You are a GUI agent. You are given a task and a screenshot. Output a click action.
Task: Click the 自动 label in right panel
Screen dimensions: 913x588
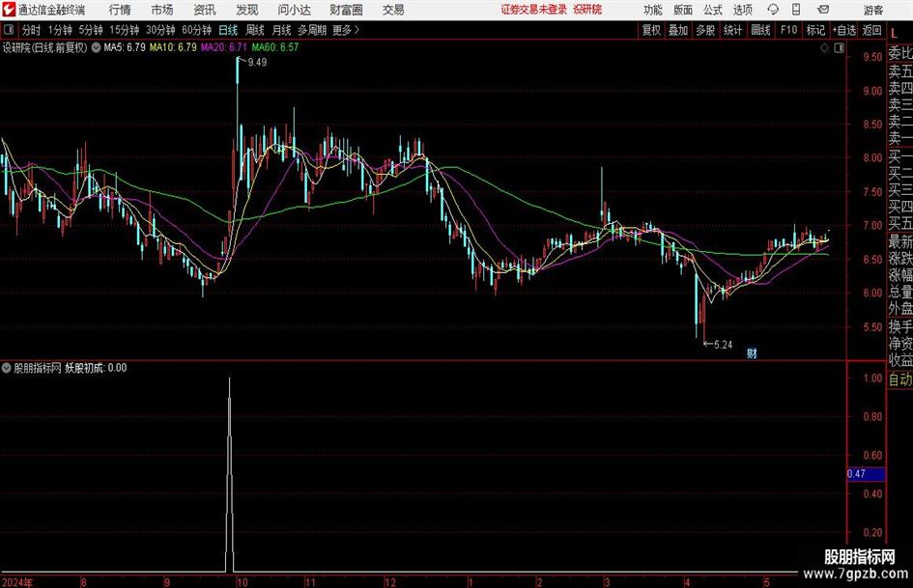point(900,379)
